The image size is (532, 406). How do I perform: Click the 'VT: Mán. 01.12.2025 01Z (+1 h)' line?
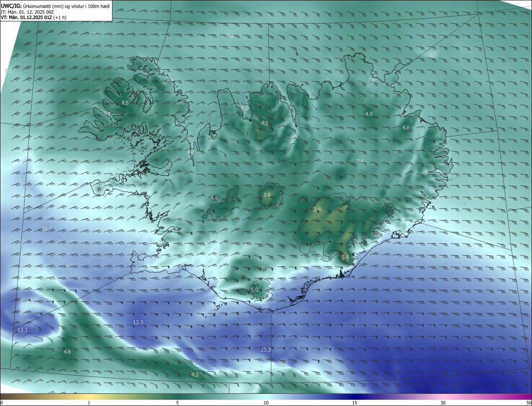34,17
